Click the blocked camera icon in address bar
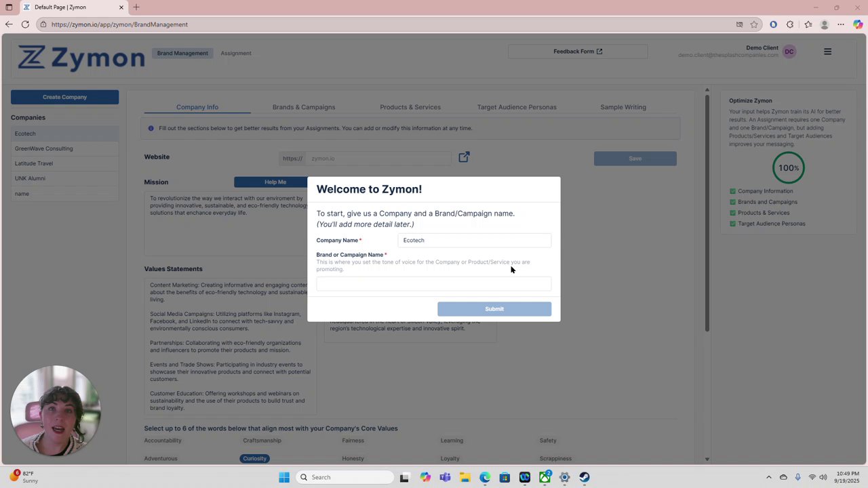Image resolution: width=868 pixels, height=488 pixels. 739,24
